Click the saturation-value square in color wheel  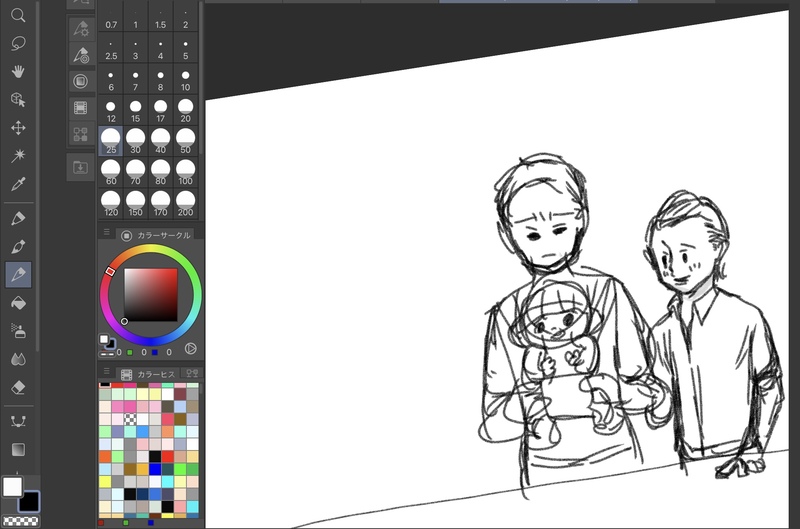tap(151, 295)
